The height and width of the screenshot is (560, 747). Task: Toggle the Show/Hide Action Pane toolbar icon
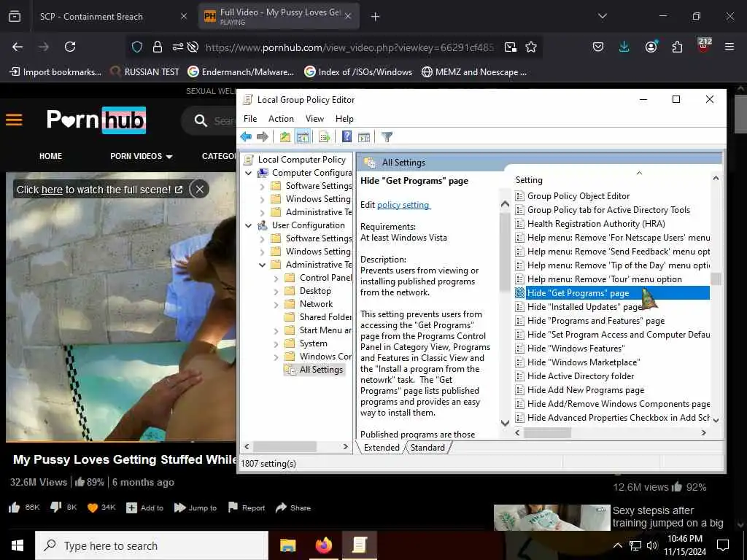364,137
